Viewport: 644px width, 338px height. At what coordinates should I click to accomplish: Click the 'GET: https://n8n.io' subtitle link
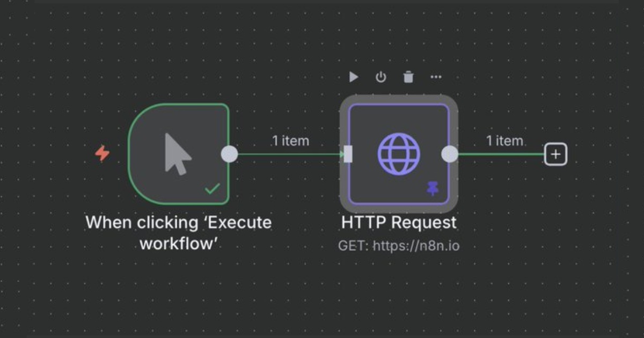[401, 245]
